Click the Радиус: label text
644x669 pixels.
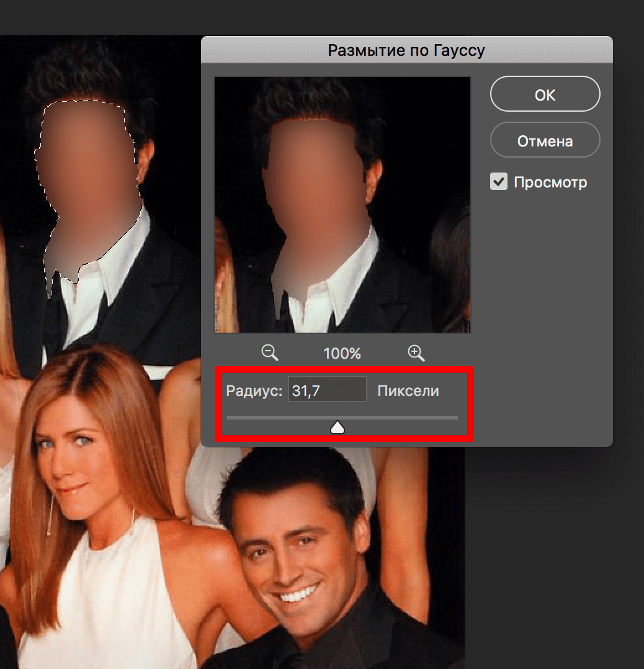click(254, 391)
